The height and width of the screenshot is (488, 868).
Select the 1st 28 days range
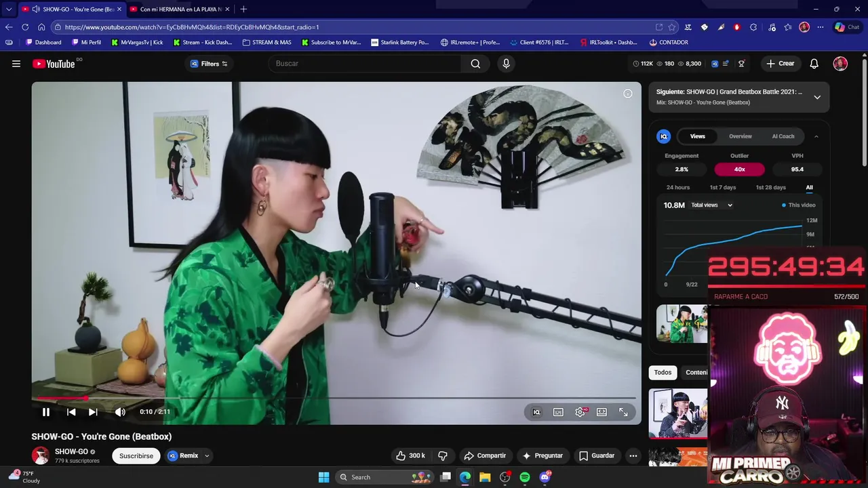click(x=771, y=188)
